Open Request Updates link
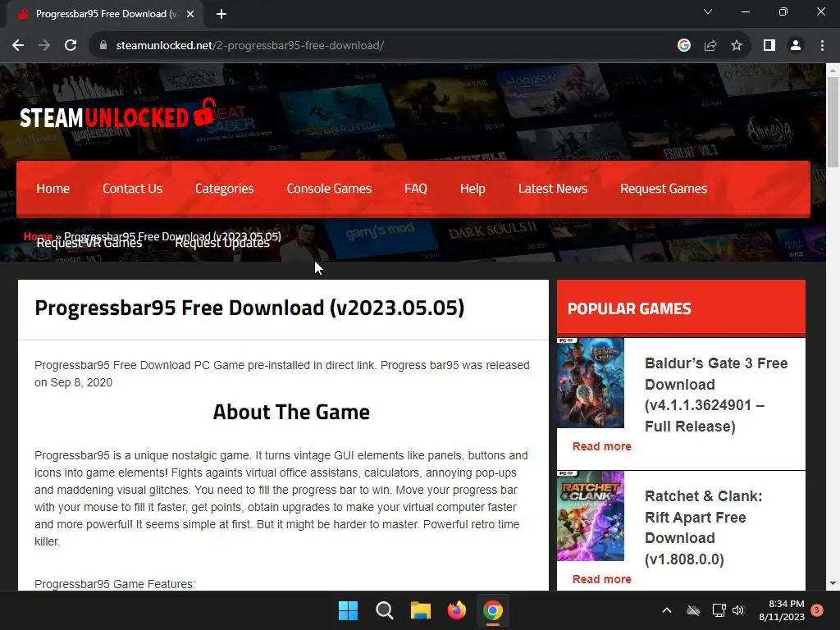840x630 pixels. tap(222, 243)
